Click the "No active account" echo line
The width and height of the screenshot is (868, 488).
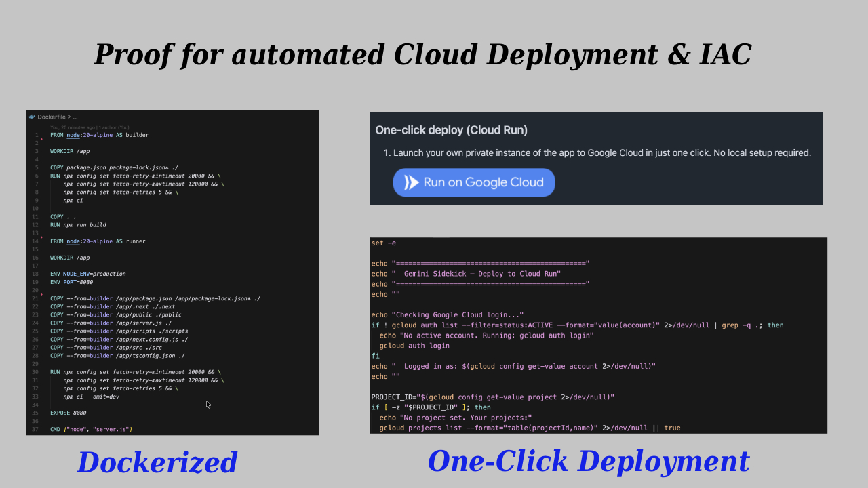click(487, 335)
